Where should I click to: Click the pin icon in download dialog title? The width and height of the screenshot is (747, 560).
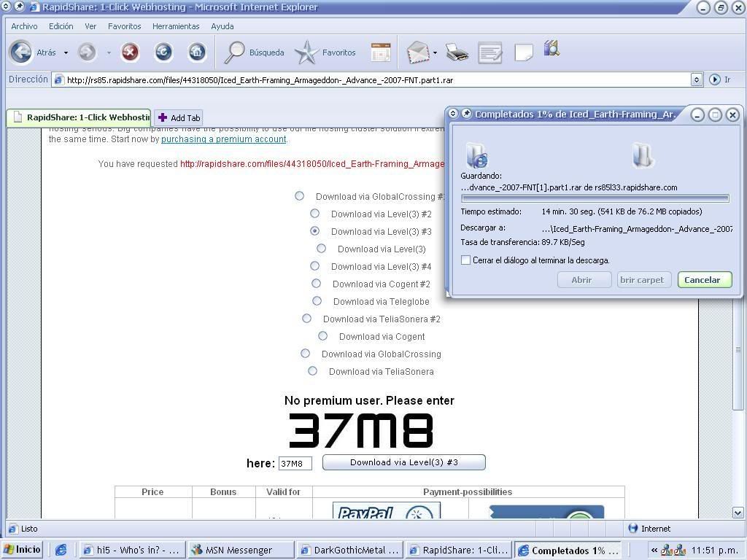466,113
